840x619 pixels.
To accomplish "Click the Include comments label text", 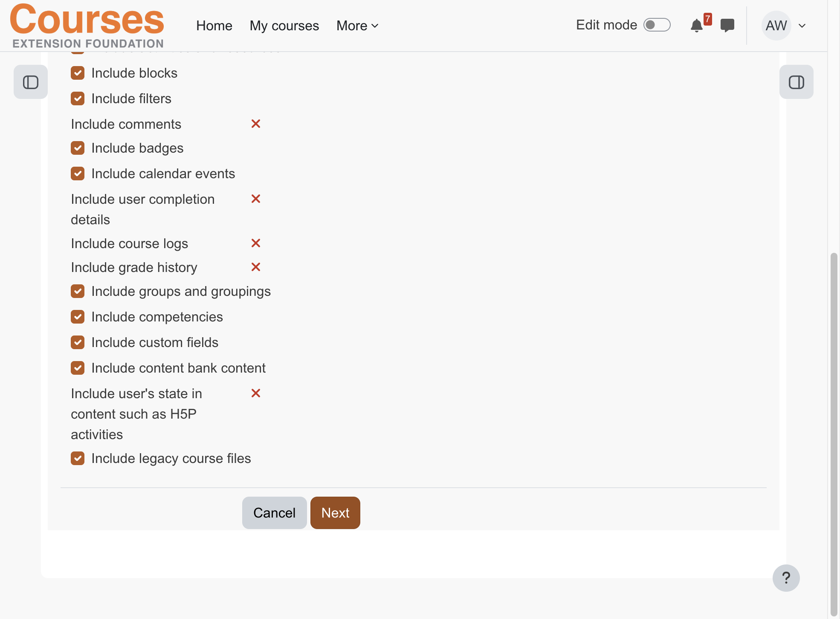I will (126, 124).
